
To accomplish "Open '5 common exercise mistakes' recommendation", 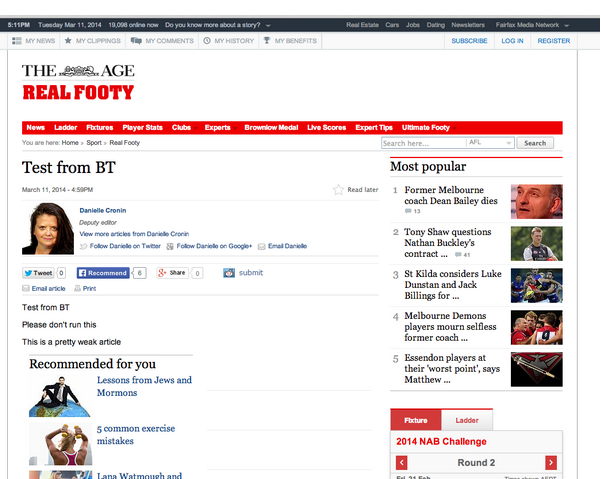I will (136, 435).
